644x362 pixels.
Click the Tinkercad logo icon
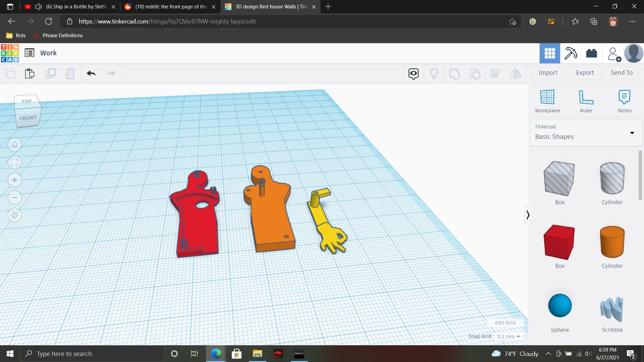(10, 53)
